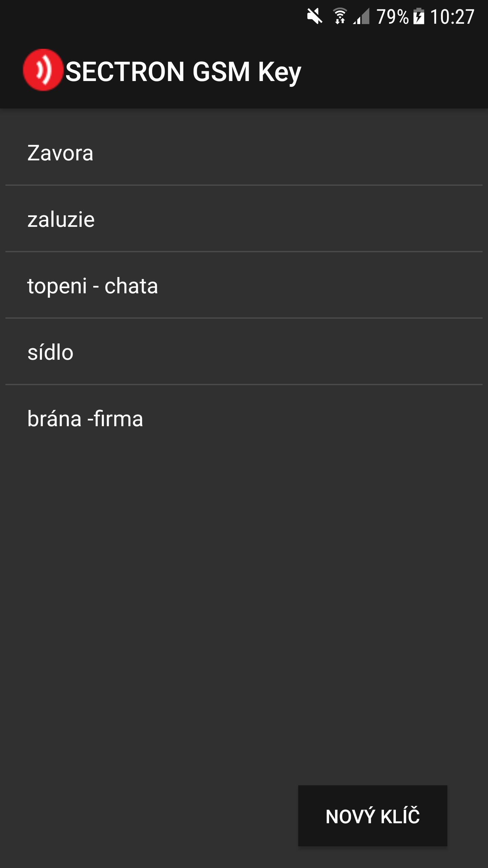Tap the charging battery icon

click(419, 16)
